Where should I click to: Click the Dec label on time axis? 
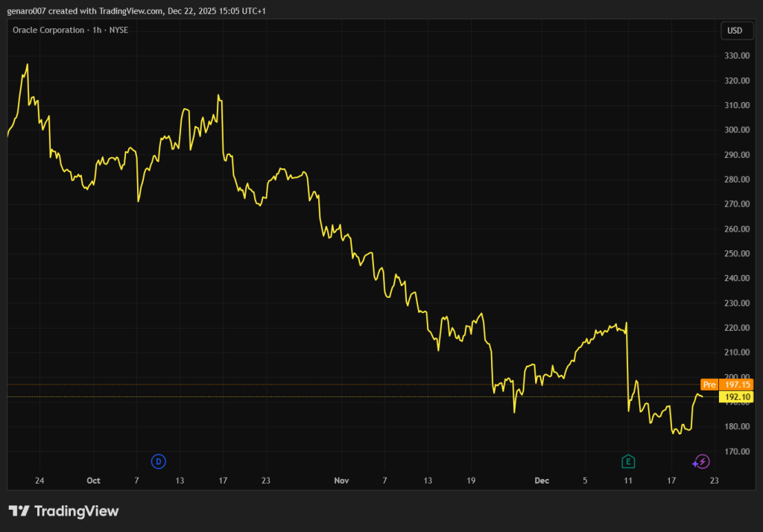click(x=542, y=481)
